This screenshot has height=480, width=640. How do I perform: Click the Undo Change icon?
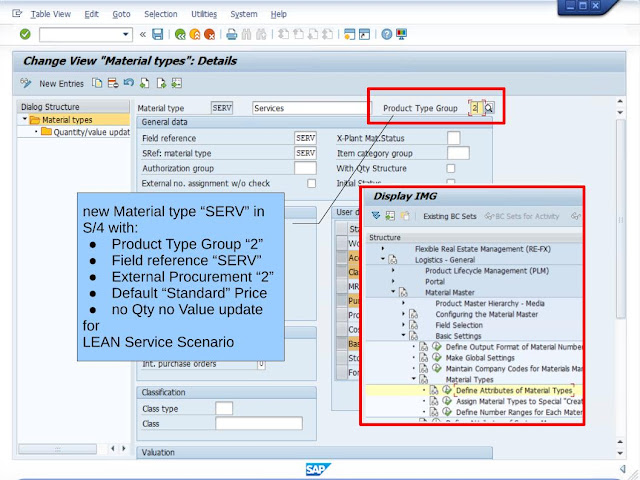129,83
